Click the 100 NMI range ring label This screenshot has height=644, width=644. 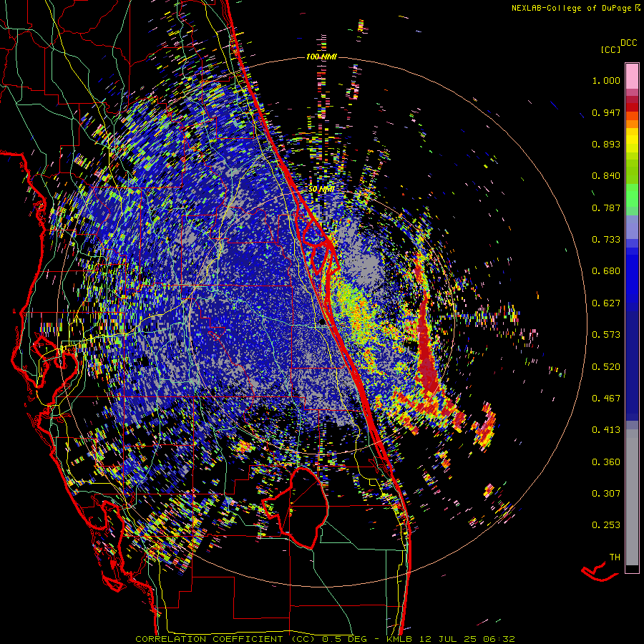321,57
